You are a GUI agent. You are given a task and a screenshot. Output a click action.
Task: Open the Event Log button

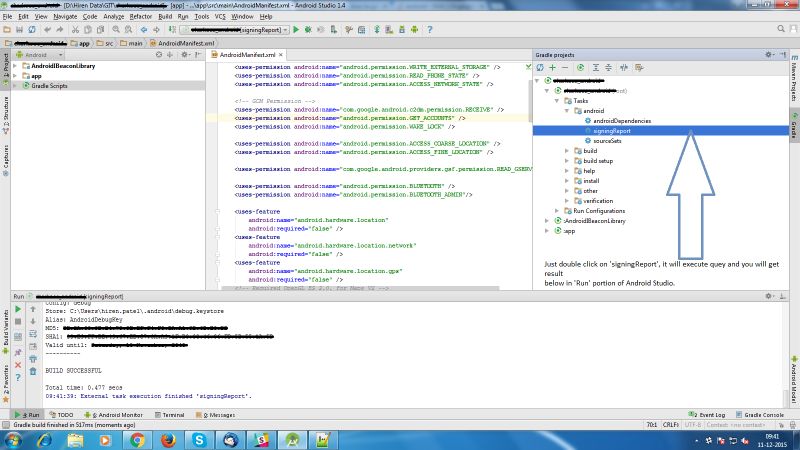coord(707,415)
